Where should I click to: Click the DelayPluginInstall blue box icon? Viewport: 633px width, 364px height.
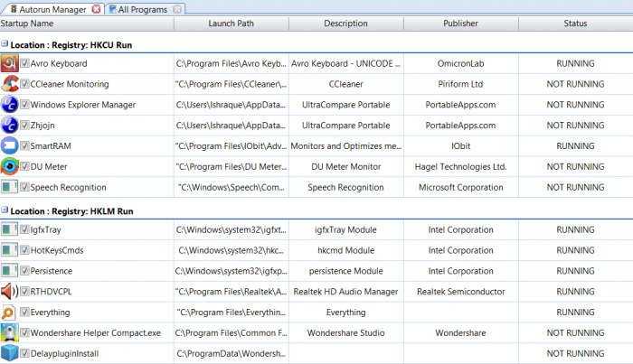coord(10,353)
